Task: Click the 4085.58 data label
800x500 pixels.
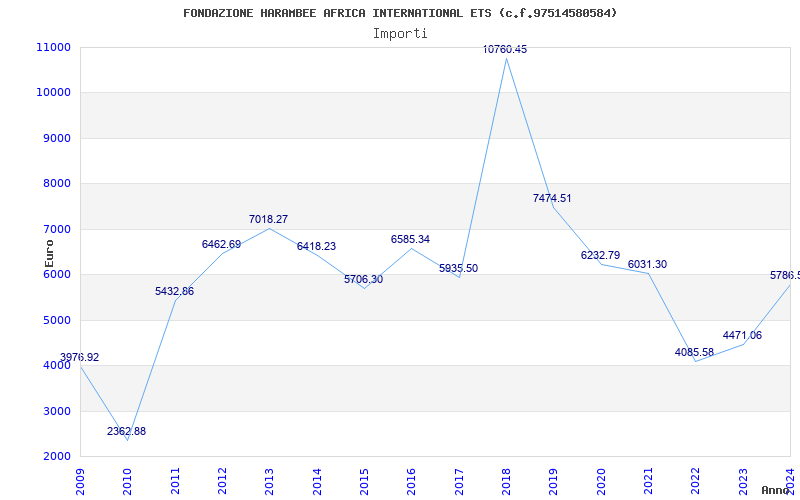Action: pyautogui.click(x=694, y=352)
